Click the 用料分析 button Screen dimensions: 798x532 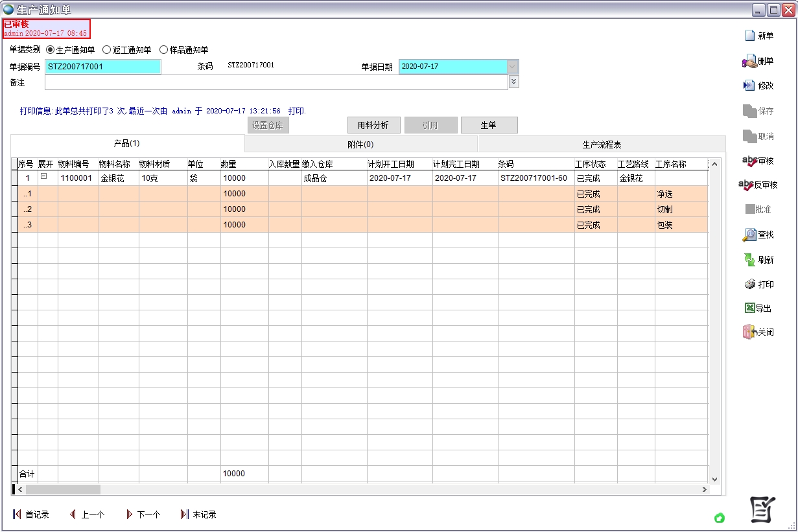click(x=373, y=126)
